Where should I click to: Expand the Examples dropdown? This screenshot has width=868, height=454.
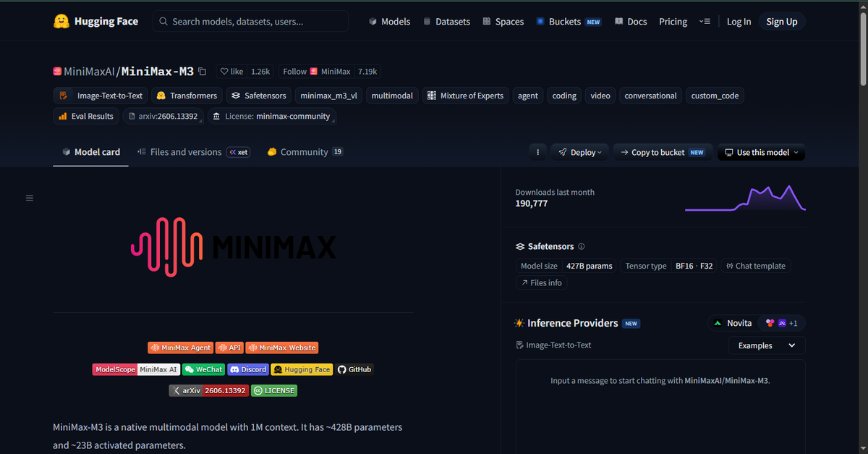point(766,345)
